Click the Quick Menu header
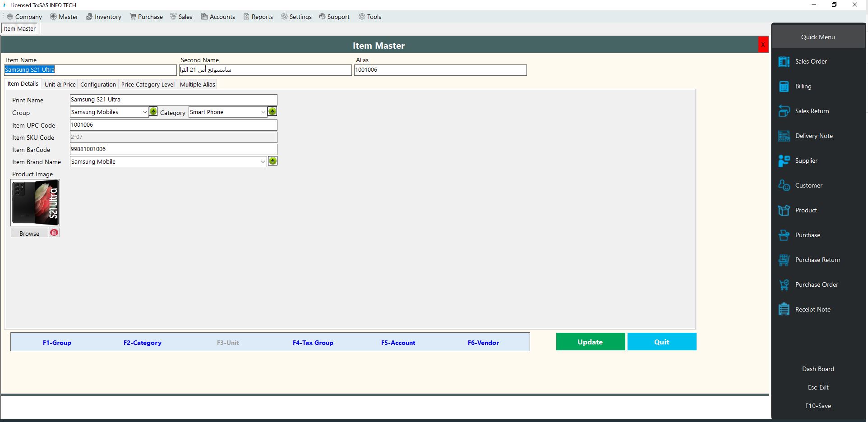868x422 pixels. pos(818,37)
